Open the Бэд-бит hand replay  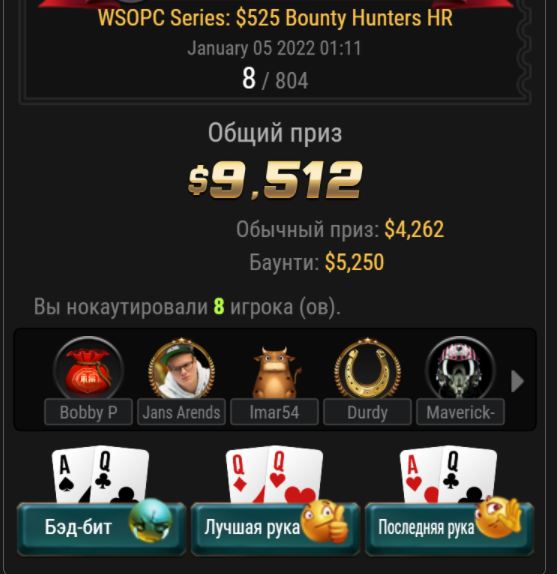click(101, 528)
